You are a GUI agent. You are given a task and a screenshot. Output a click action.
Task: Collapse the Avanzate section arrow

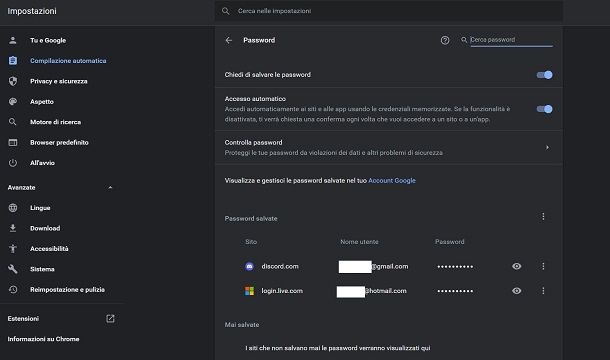[110, 188]
